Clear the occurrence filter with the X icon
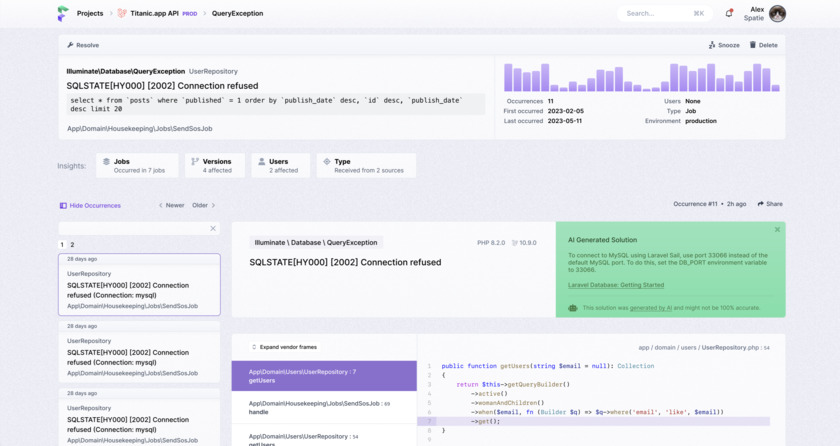The height and width of the screenshot is (446, 840). pos(212,229)
